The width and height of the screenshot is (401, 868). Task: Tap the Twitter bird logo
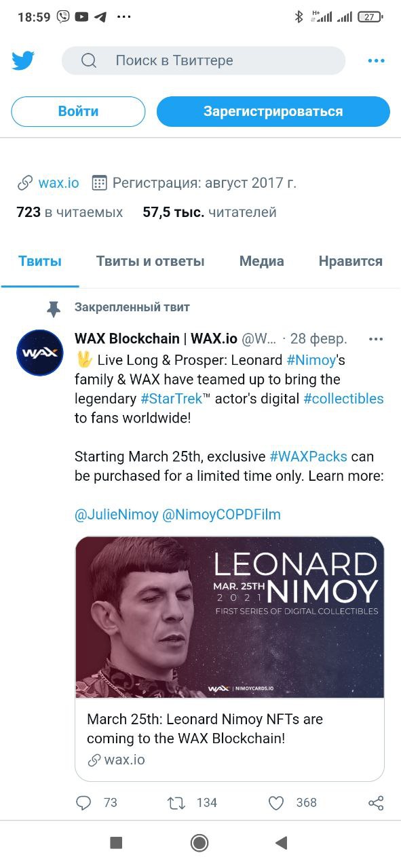pos(23,60)
